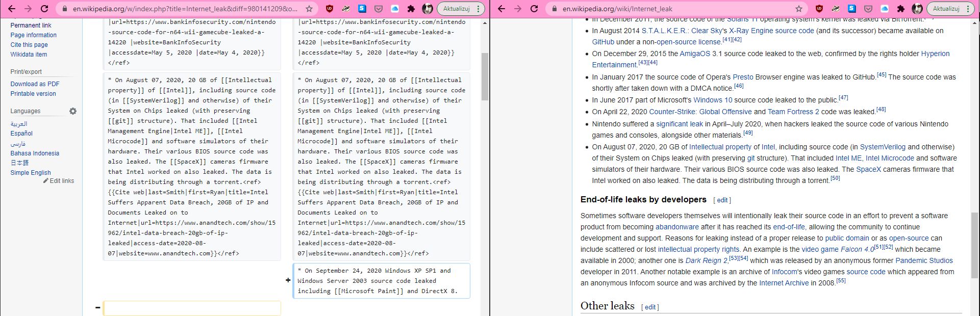
Task: Jump to citation reference 50
Action: pyautogui.click(x=835, y=178)
